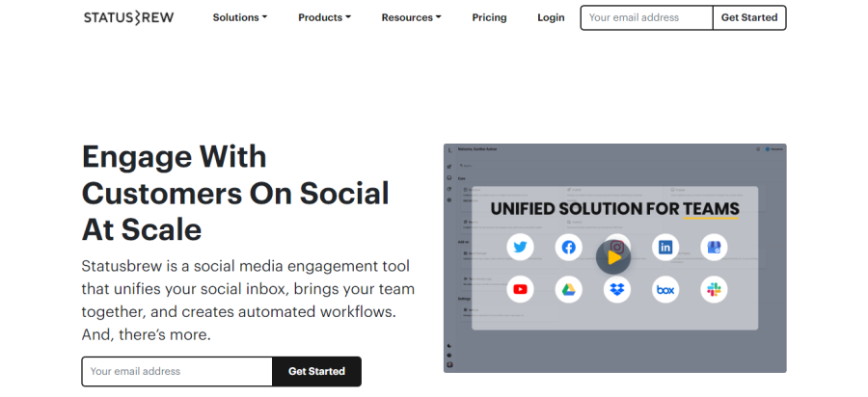This screenshot has width=868, height=397.
Task: Click the YouTube icon in video preview
Action: [x=520, y=289]
